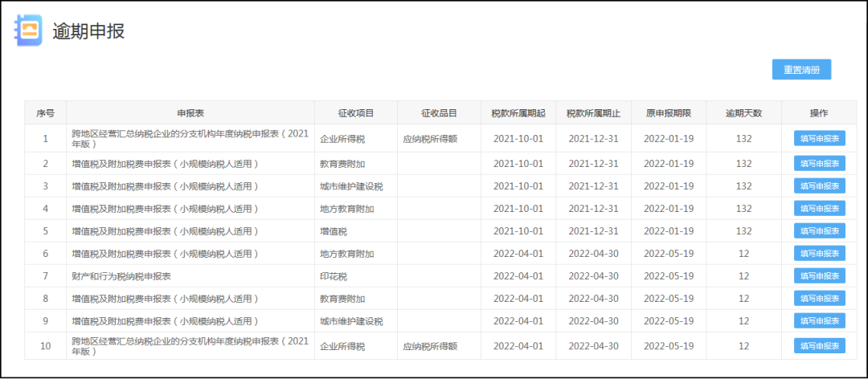This screenshot has width=868, height=379.
Task: Click 地方教育附加 in row 4
Action: pyautogui.click(x=347, y=209)
